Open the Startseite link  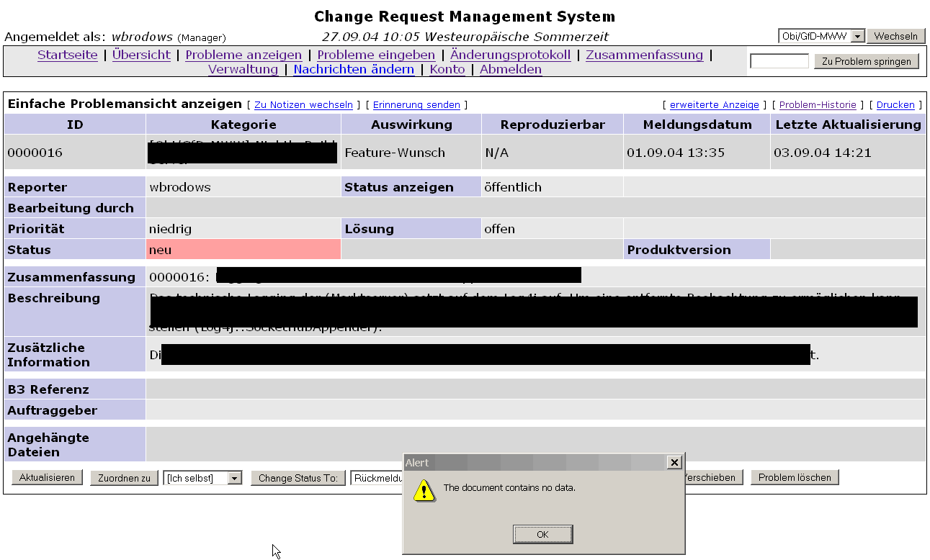(x=68, y=55)
